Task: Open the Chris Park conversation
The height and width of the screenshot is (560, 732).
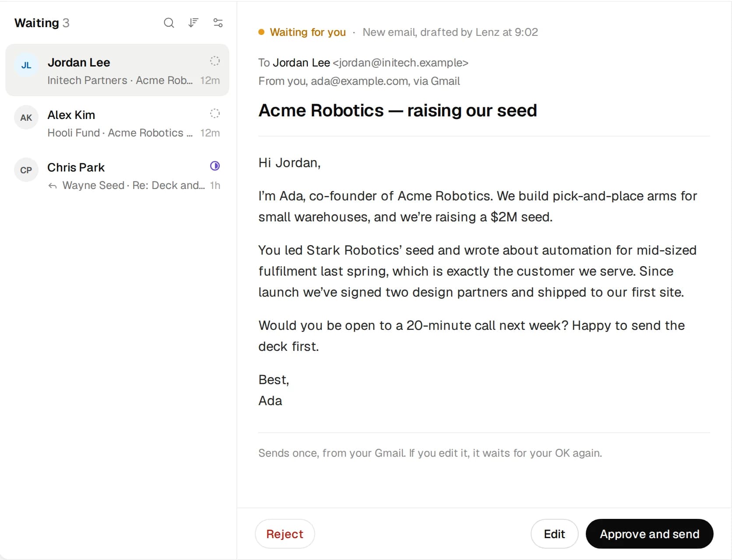Action: pyautogui.click(x=117, y=175)
